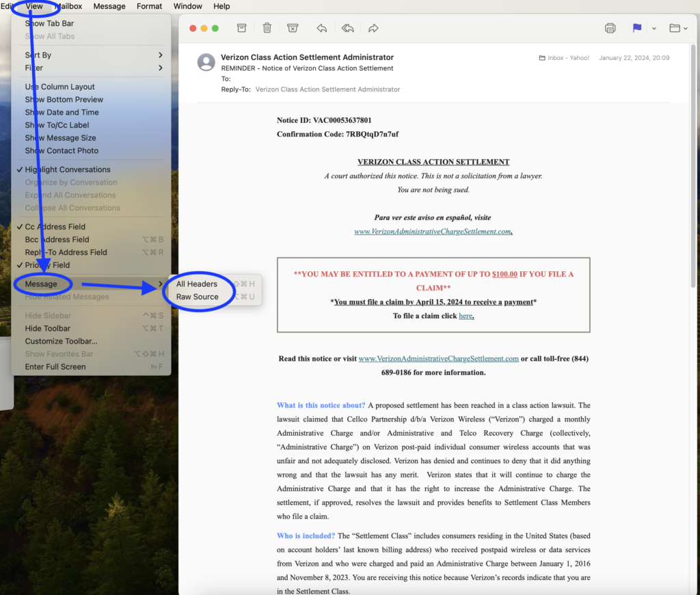The image size is (700, 595).
Task: Reply All using the double-arrow icon
Action: click(347, 28)
